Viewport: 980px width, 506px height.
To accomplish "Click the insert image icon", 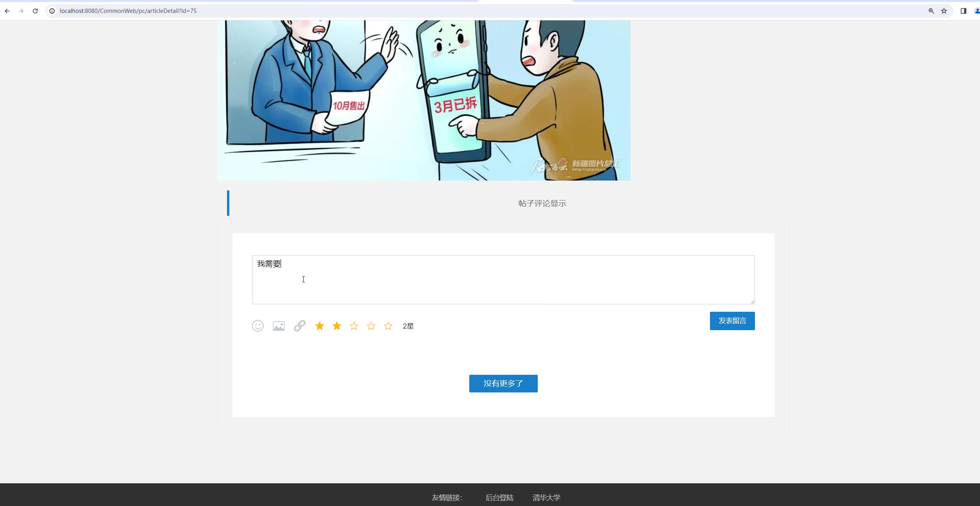I will tap(279, 326).
